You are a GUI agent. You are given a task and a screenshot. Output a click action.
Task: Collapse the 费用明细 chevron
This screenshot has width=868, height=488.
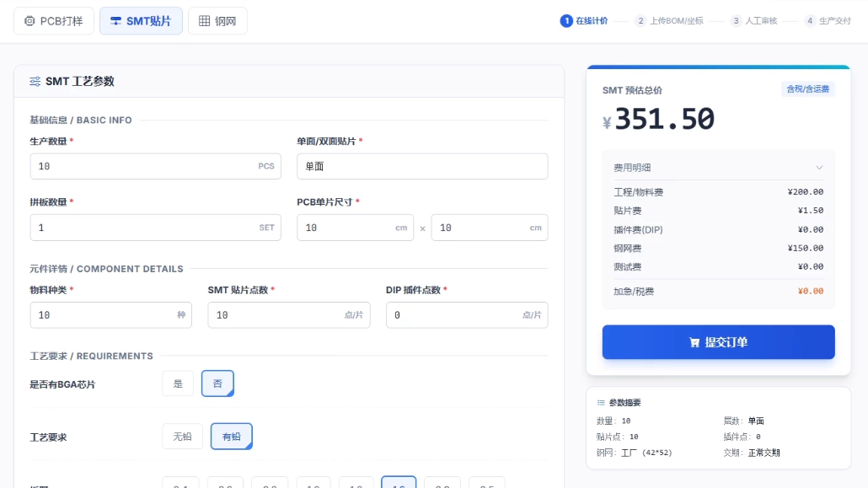coord(818,168)
